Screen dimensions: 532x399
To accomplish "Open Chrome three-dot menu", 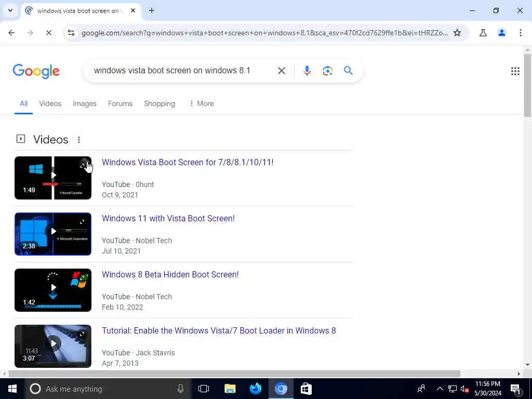I will point(521,33).
